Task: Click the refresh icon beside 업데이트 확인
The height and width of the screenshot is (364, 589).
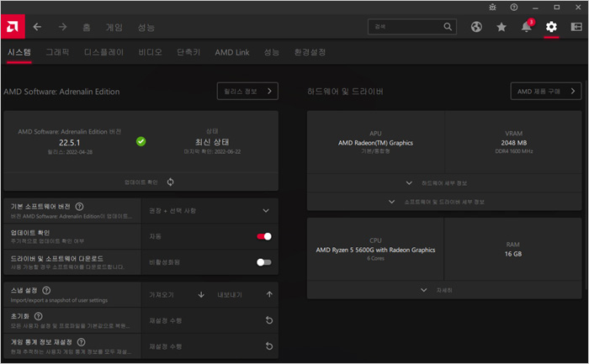Action: [171, 182]
